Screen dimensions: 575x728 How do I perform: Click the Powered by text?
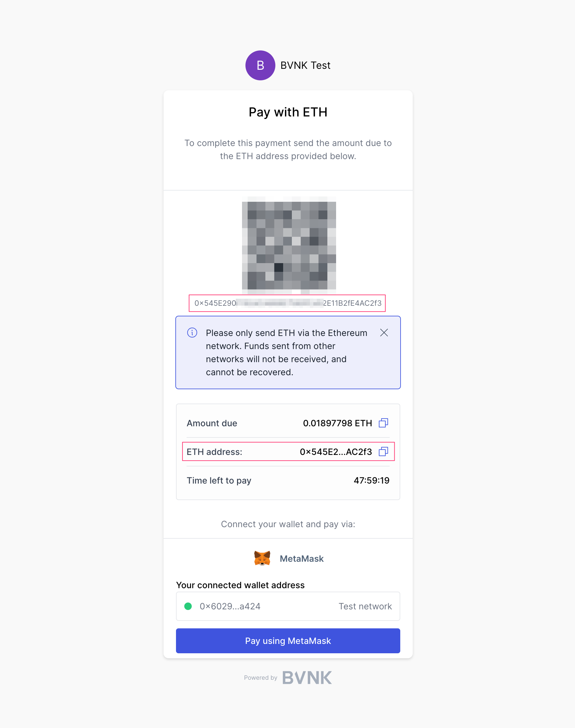261,678
